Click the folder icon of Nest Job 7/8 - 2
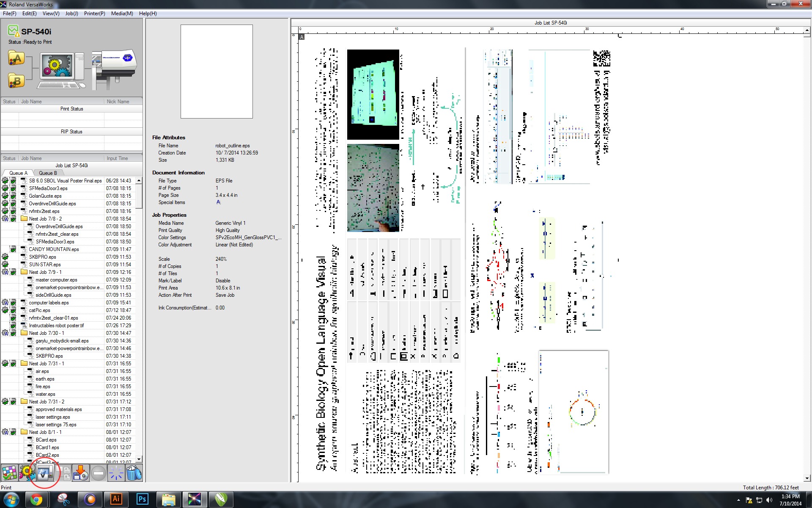 24,219
